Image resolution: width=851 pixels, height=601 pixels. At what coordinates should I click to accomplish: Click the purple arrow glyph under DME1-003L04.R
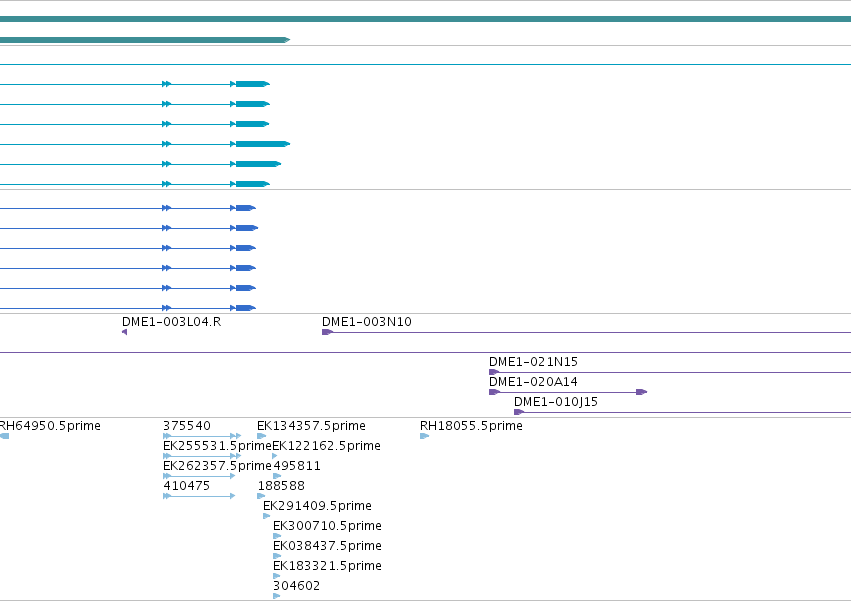pos(125,332)
